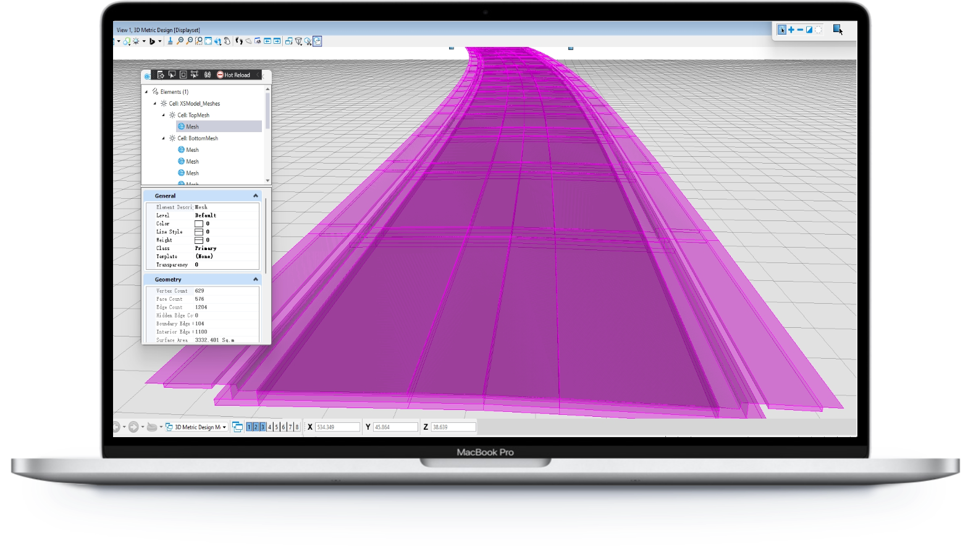Click the Color swatch in General
This screenshot has width=968, height=560.
[x=199, y=224]
